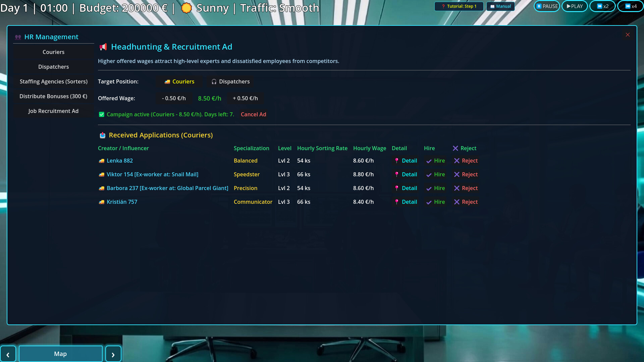
Task: Select Couriers as the target position
Action: click(179, 81)
